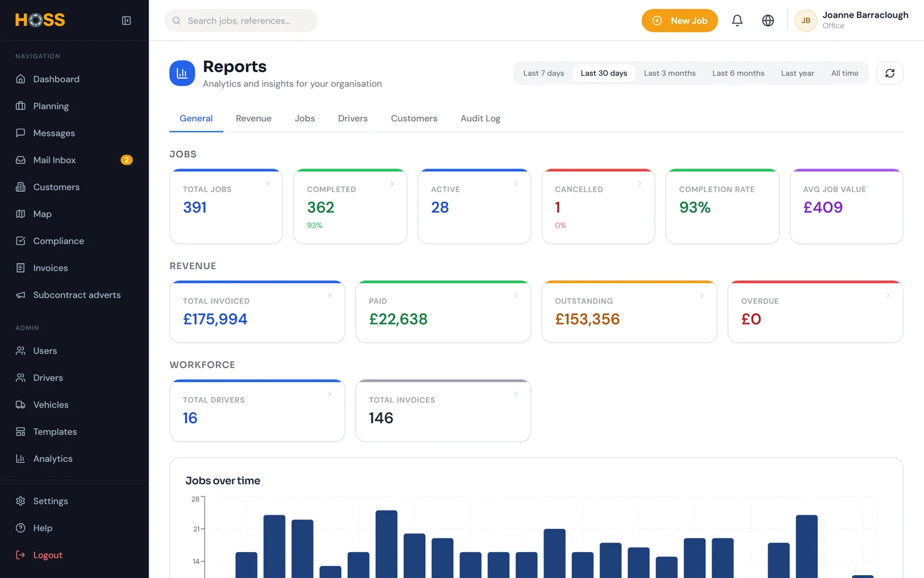
Task: Open the Map view
Action: (74, 214)
